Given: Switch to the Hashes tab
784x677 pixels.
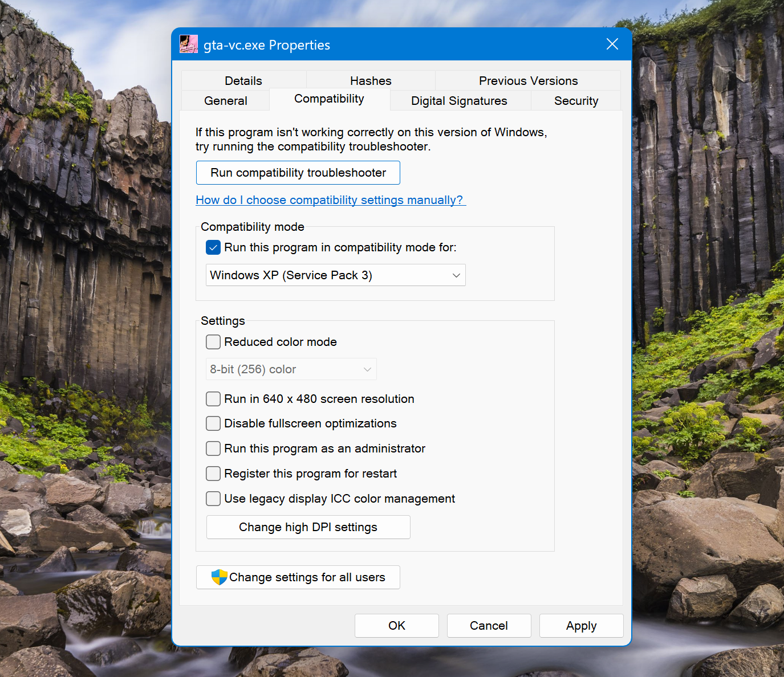Looking at the screenshot, I should coord(371,81).
